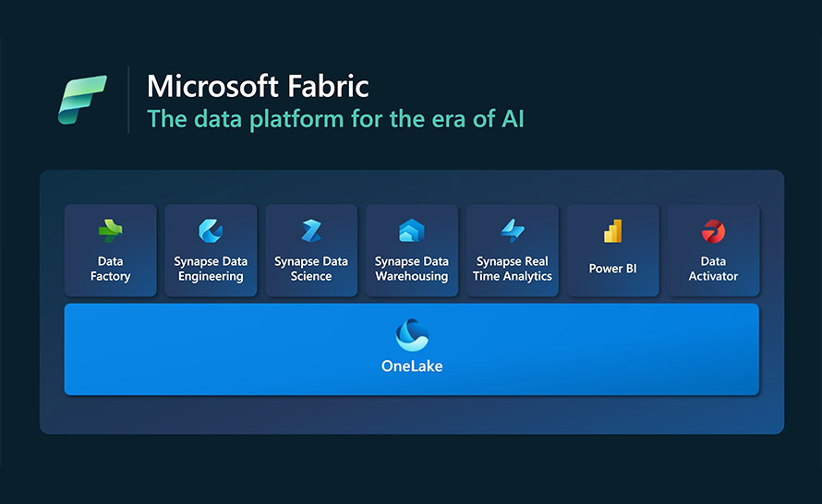Select the green Data Factory icon
Screen dimensions: 822x504
[x=110, y=231]
